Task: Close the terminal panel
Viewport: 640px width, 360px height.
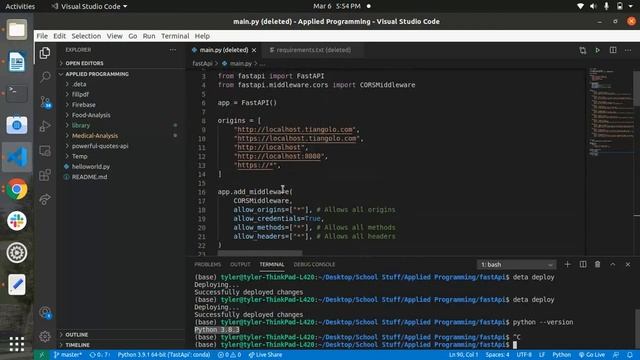Action: click(628, 264)
